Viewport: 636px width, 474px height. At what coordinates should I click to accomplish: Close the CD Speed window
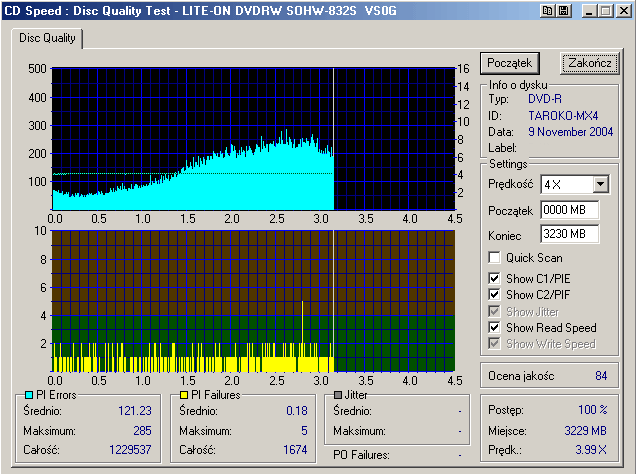pyautogui.click(x=624, y=11)
